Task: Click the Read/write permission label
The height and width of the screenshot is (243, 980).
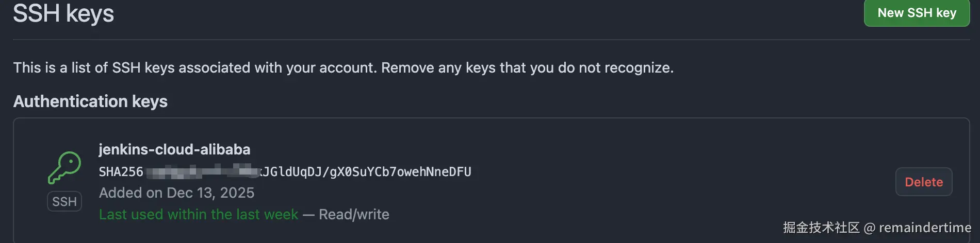Action: [354, 215]
